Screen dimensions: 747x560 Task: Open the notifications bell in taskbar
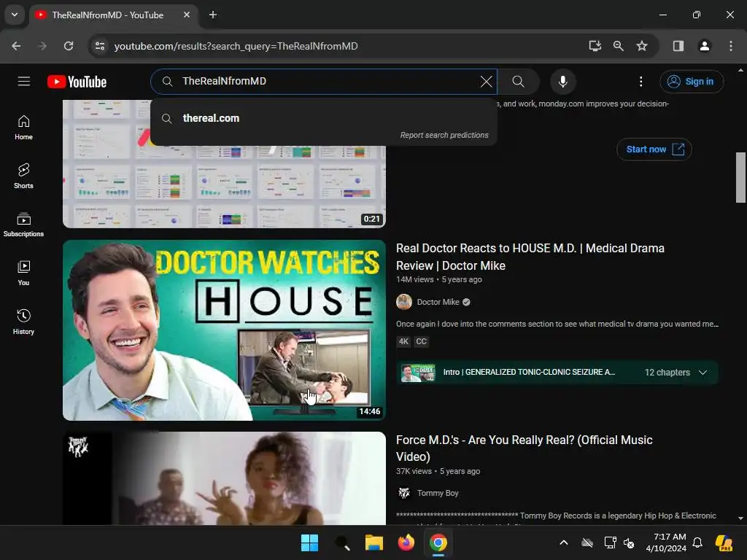tap(697, 542)
